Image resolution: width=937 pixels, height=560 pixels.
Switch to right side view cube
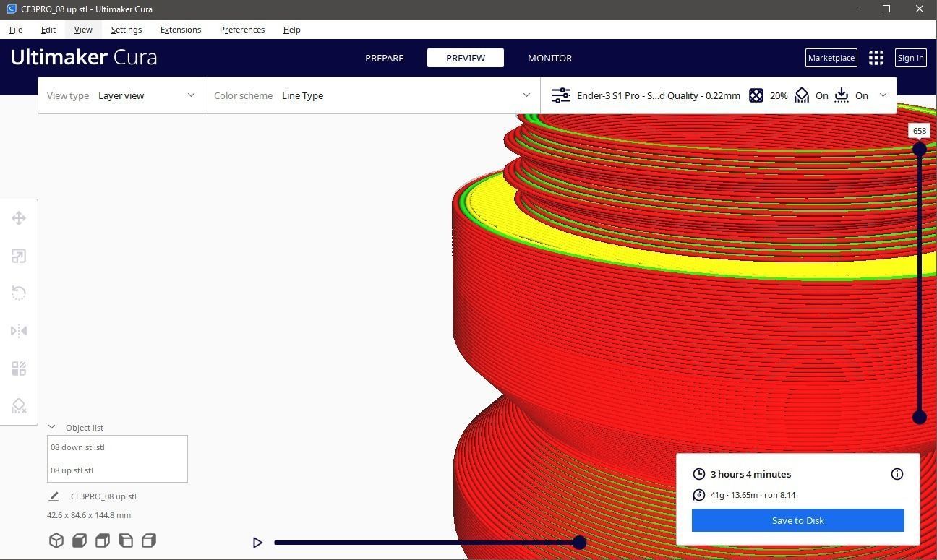click(149, 540)
